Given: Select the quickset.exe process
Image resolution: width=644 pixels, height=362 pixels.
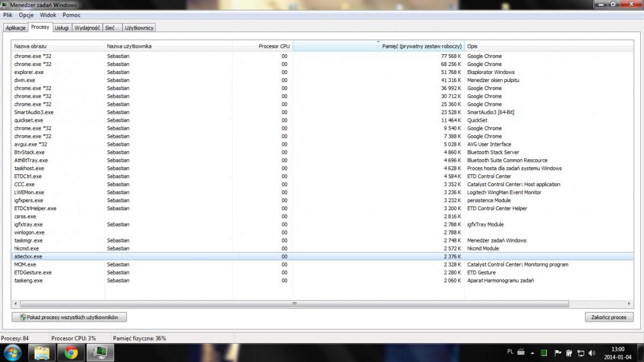Looking at the screenshot, I should point(322,120).
